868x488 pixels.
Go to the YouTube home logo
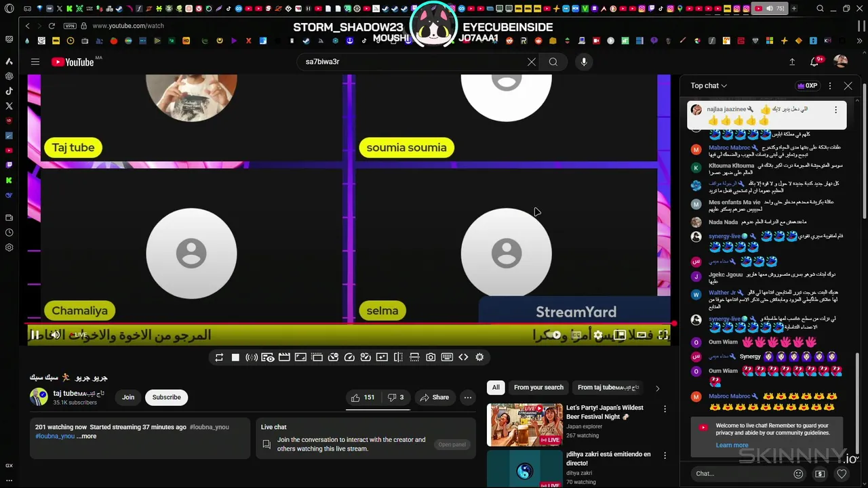click(x=73, y=62)
